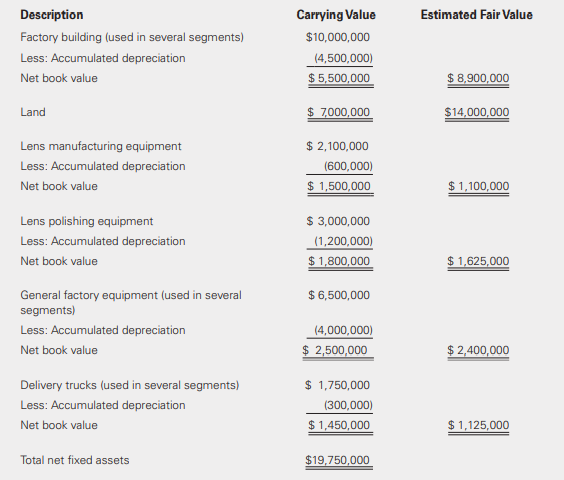Click the $1,450,000 net book value

click(339, 425)
